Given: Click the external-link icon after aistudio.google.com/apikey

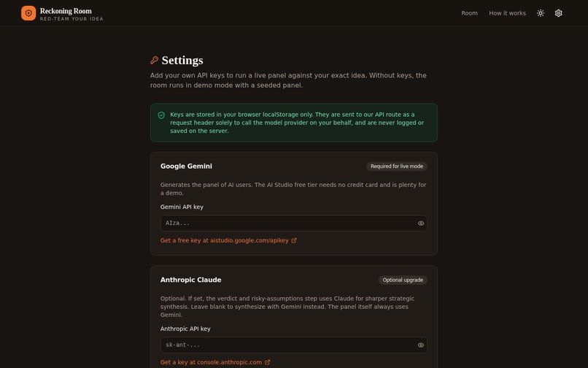Looking at the screenshot, I should [294, 240].
